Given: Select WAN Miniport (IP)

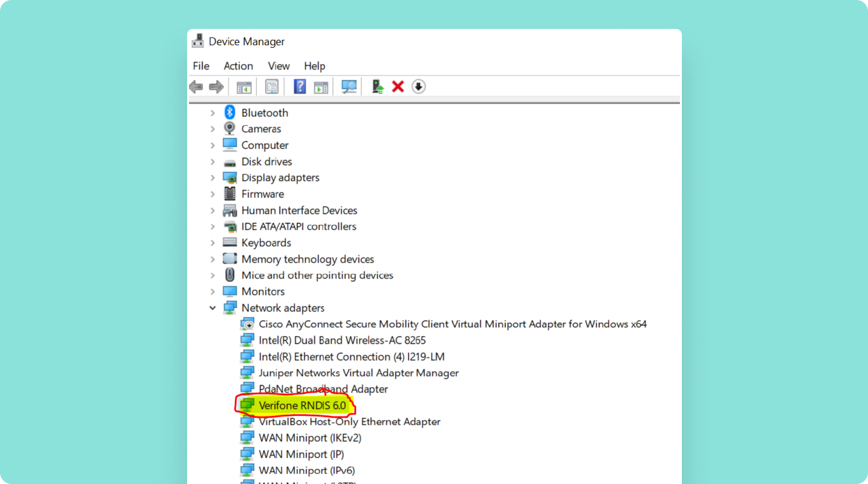Looking at the screenshot, I should click(x=301, y=454).
